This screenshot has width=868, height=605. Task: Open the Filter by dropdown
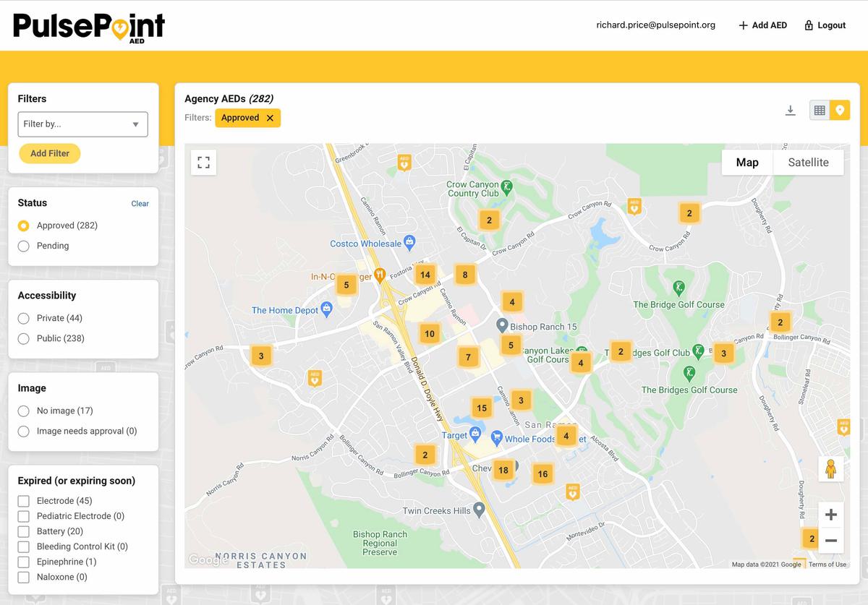tap(82, 124)
